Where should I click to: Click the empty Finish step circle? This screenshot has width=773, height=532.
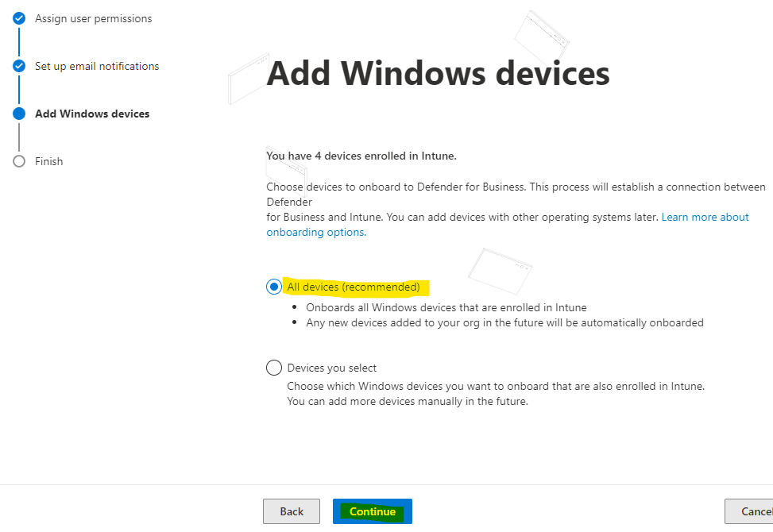coord(19,161)
